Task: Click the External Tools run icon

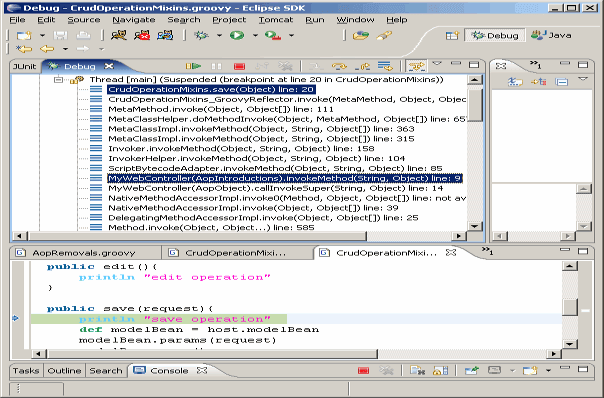Action: click(x=273, y=35)
